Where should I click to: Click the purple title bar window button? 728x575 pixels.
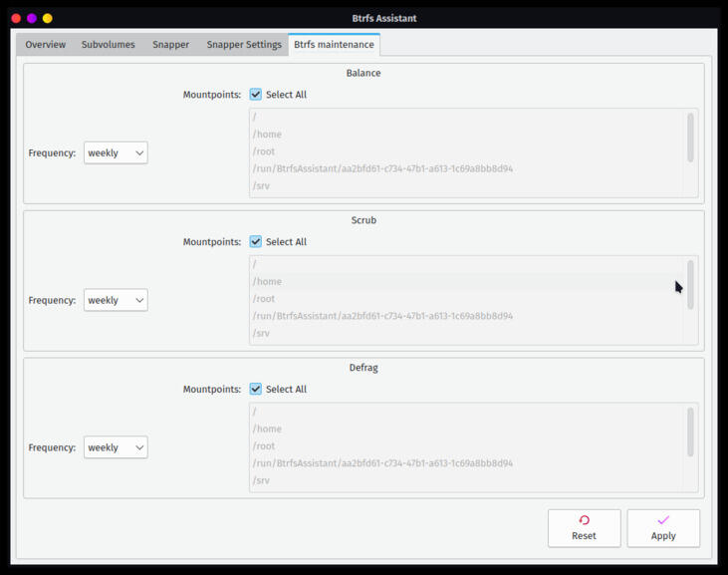(32, 18)
